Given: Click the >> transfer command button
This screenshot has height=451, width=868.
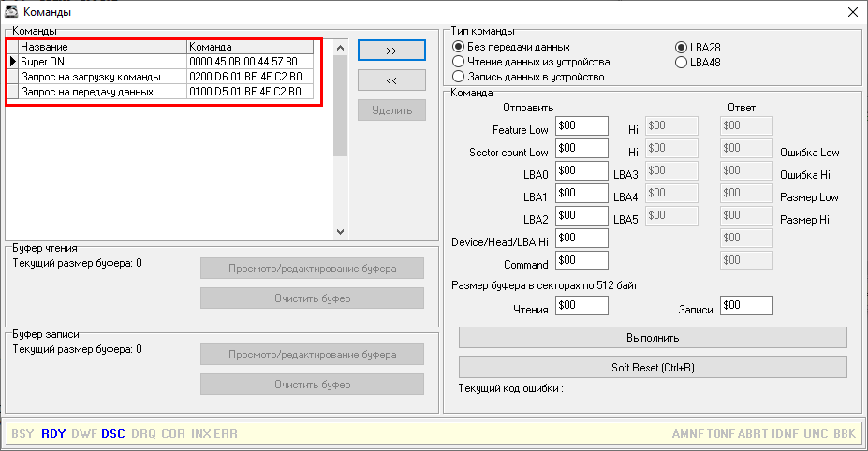Looking at the screenshot, I should [x=391, y=50].
